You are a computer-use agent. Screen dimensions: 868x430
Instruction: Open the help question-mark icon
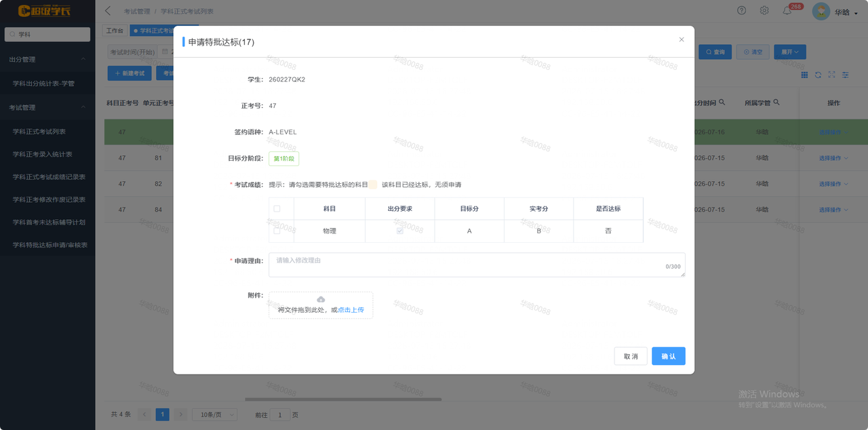741,11
